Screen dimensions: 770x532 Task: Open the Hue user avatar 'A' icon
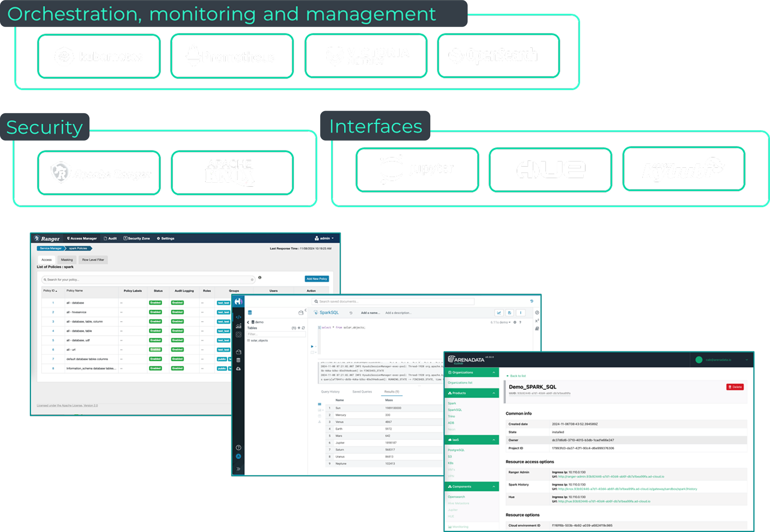tap(239, 456)
